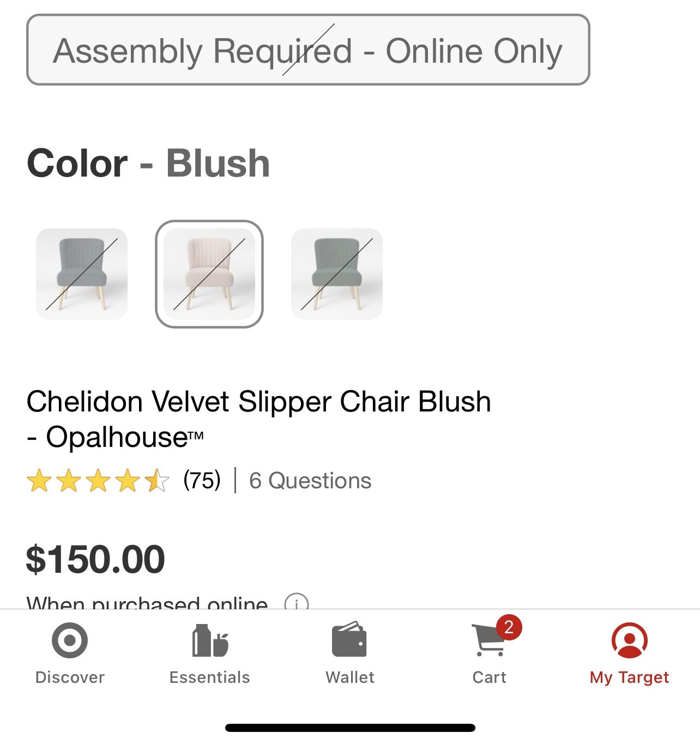
Task: Tap the (75) review count
Action: 202,480
